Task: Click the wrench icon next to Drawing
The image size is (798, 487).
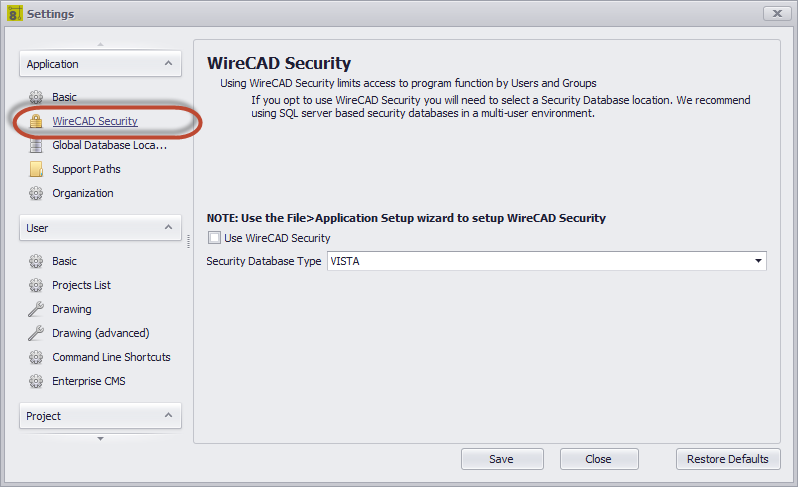Action: pyautogui.click(x=36, y=309)
